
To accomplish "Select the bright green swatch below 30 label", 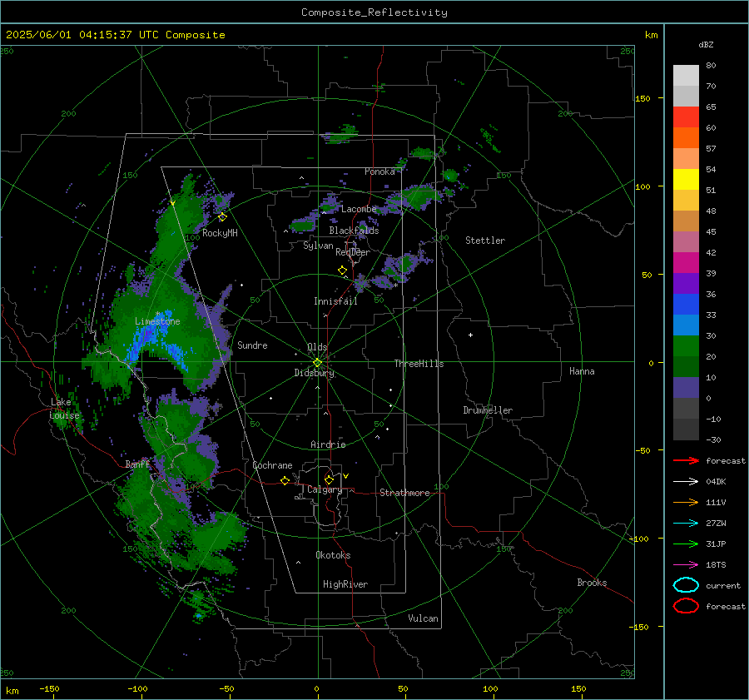I will click(x=686, y=345).
